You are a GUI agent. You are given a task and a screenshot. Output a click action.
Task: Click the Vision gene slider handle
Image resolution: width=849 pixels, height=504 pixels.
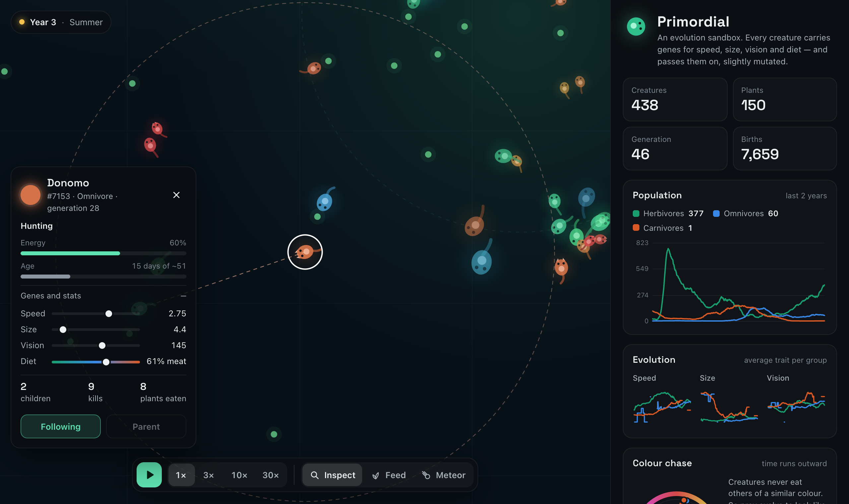click(102, 346)
